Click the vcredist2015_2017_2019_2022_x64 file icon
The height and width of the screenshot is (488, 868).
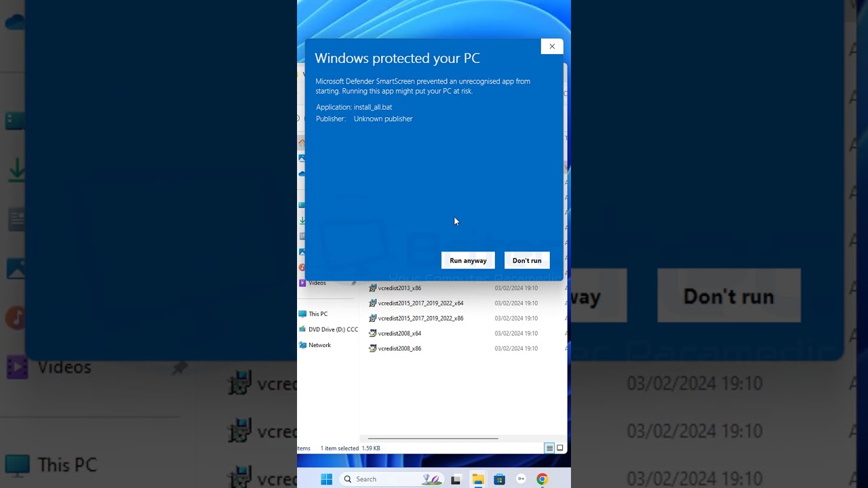(372, 303)
